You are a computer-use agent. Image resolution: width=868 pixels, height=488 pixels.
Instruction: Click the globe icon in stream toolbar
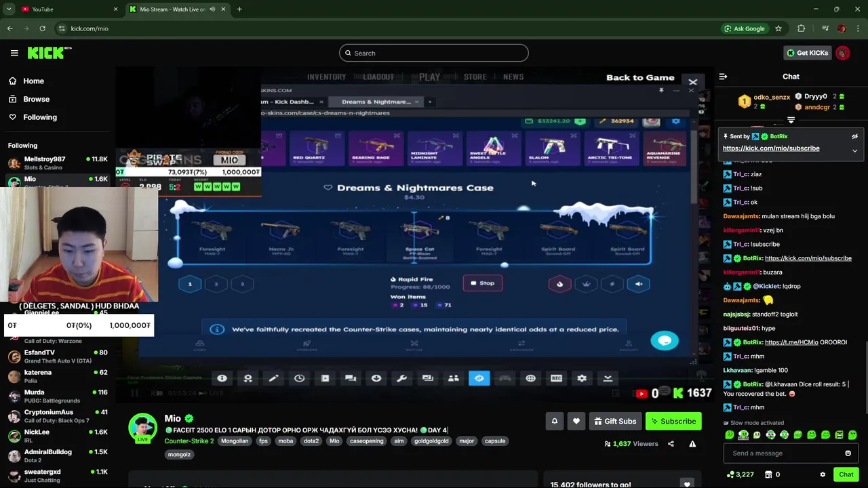point(530,378)
